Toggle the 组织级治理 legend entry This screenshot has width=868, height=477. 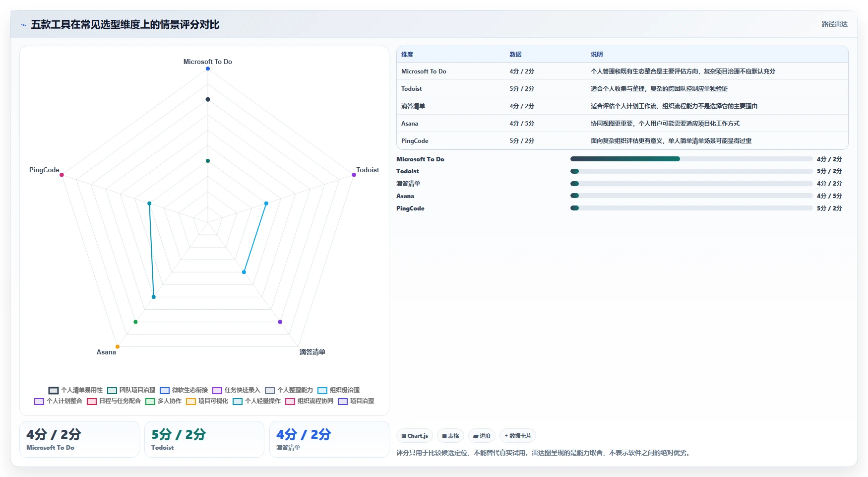pyautogui.click(x=338, y=390)
